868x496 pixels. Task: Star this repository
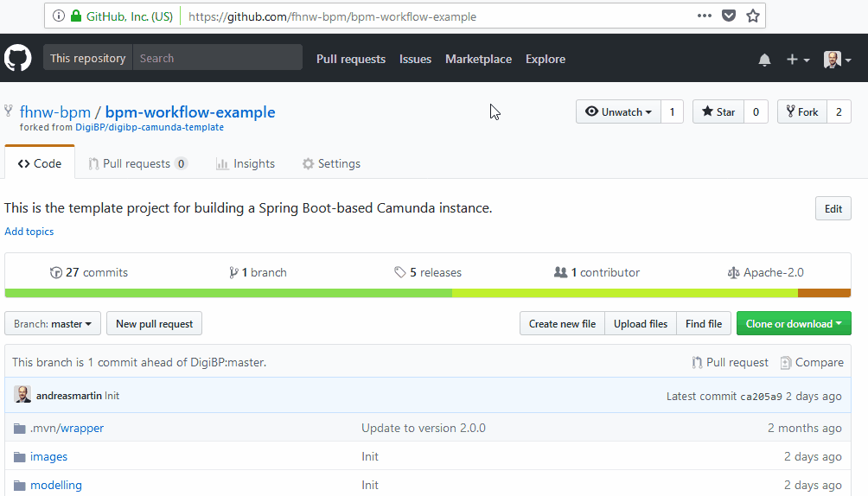pyautogui.click(x=718, y=111)
